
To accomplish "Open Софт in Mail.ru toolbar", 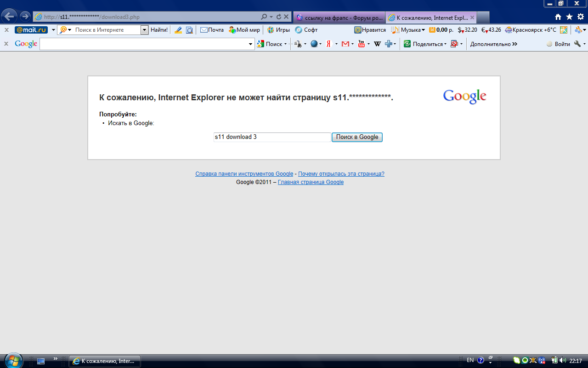I will coord(306,30).
